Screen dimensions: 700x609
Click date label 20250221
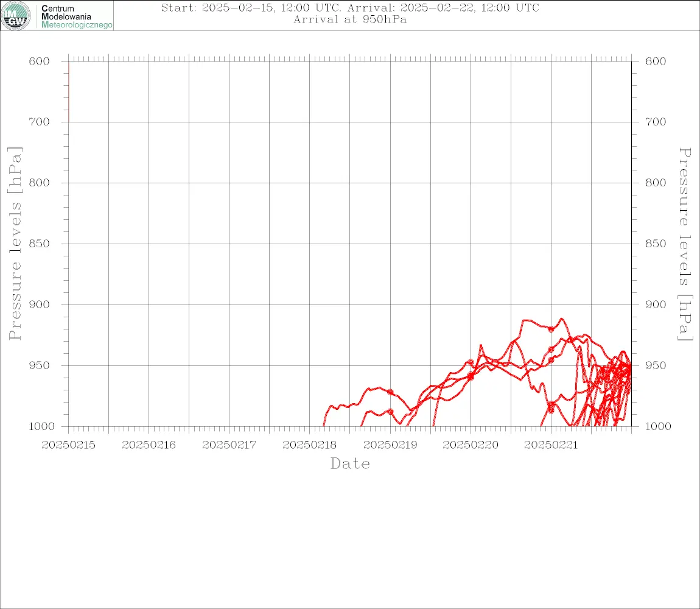coord(551,445)
